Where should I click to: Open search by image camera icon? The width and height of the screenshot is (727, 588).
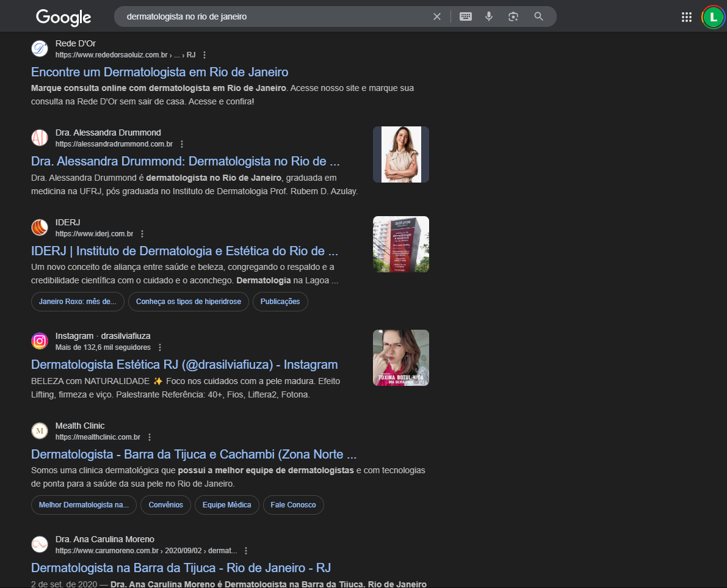click(513, 16)
